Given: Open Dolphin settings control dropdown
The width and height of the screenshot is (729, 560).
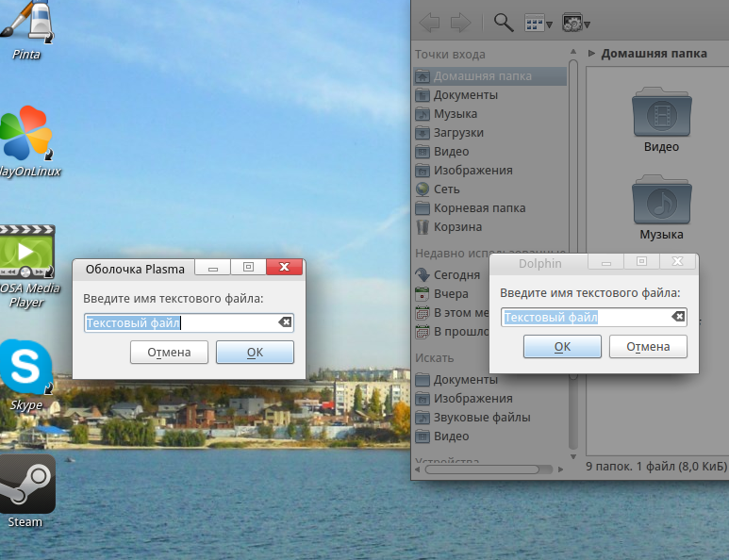Looking at the screenshot, I should [575, 23].
